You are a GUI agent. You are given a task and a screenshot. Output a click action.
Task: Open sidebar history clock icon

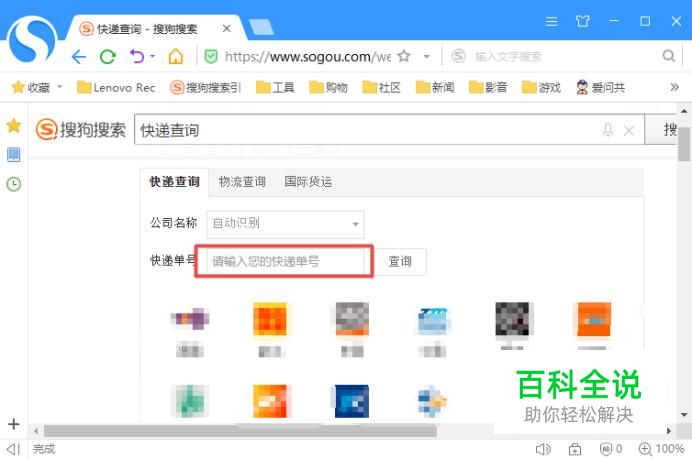pos(14,184)
